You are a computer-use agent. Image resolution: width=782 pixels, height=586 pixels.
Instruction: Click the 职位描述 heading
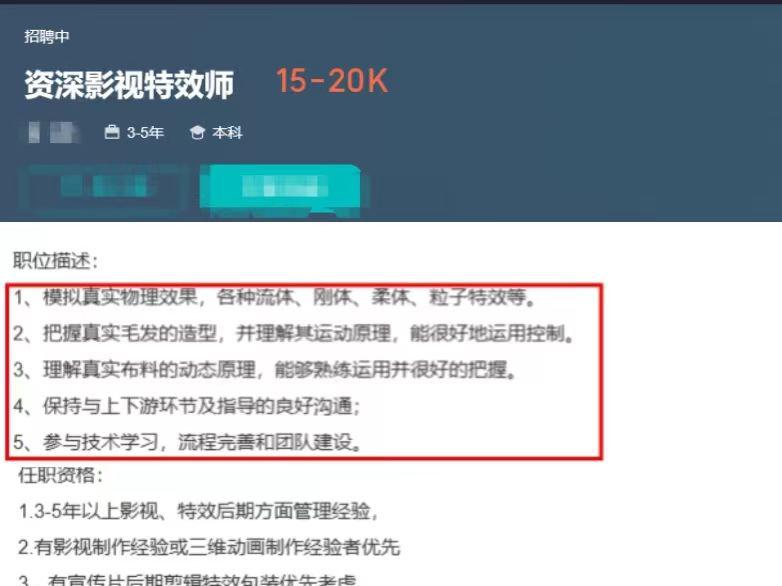(56, 261)
